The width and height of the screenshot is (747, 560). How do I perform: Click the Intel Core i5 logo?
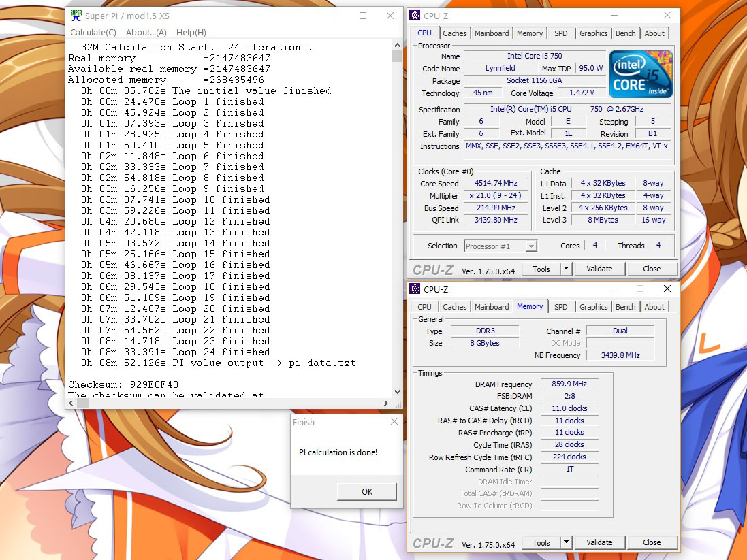tap(641, 73)
